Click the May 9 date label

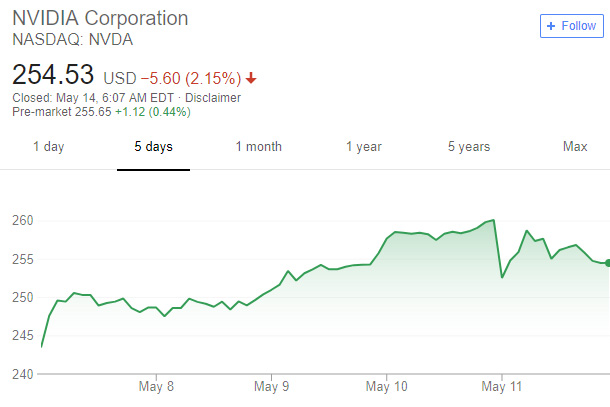(x=272, y=385)
